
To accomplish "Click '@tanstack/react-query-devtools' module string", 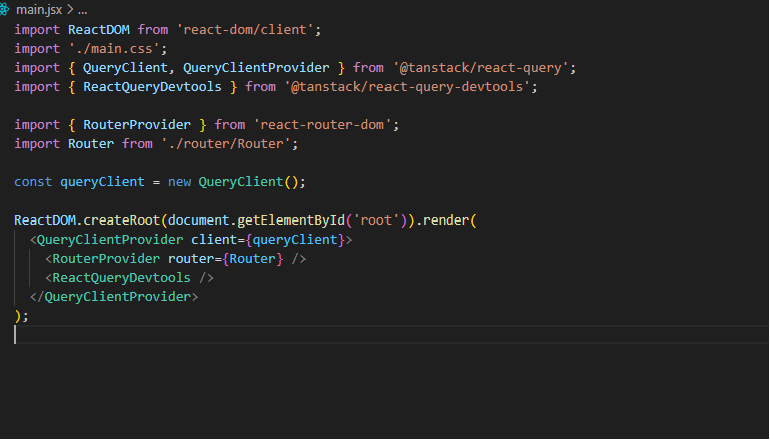I will 408,87.
